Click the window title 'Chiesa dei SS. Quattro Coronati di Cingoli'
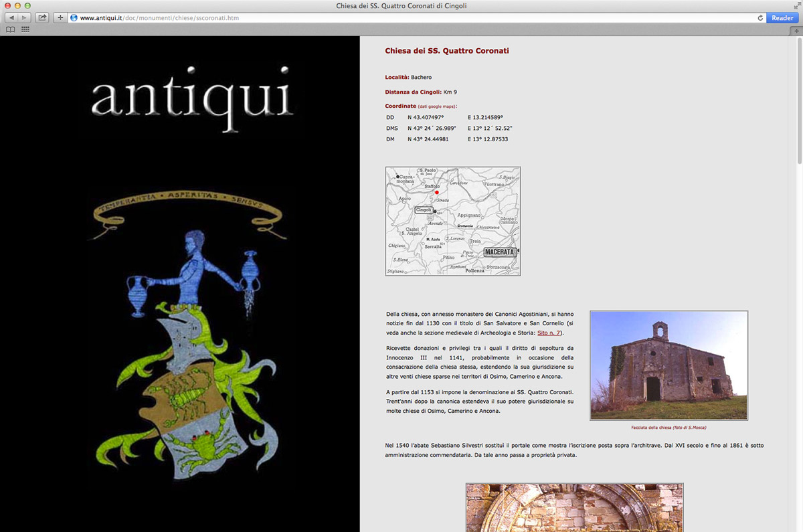The width and height of the screenshot is (803, 532). coord(401,5)
